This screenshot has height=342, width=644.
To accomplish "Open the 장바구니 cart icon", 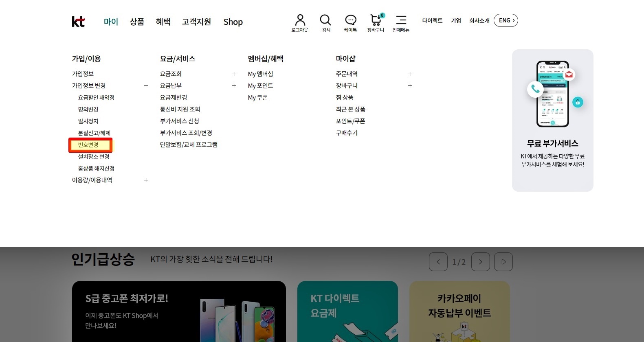I will point(376,23).
